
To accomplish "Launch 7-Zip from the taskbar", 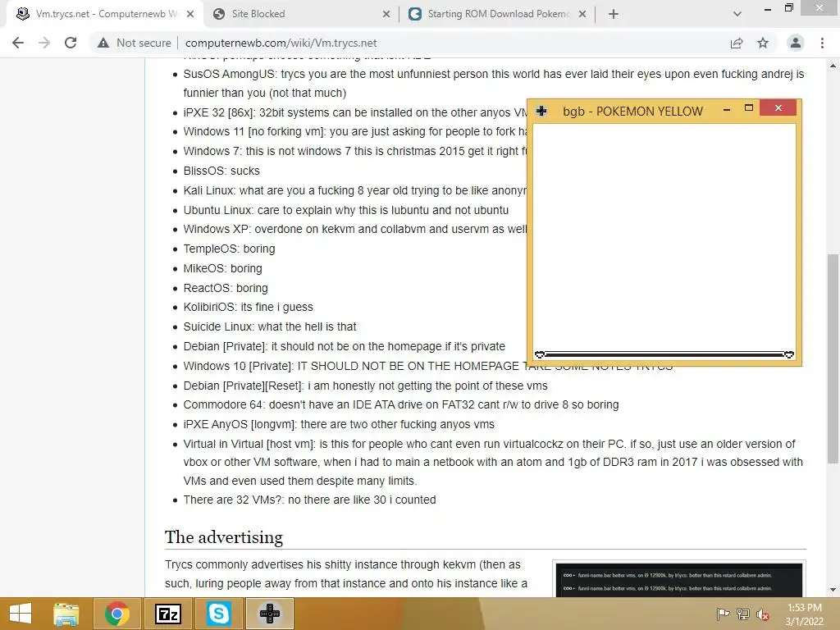I will pos(167,614).
